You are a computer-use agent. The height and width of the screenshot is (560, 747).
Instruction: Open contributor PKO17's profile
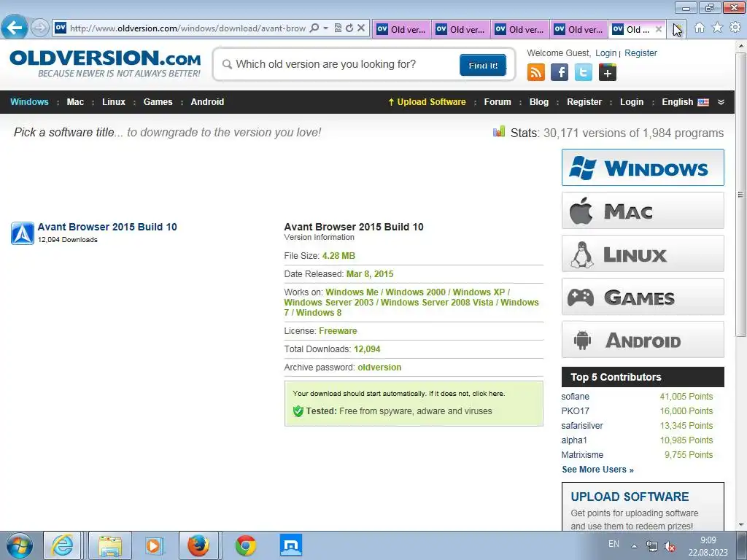click(575, 411)
